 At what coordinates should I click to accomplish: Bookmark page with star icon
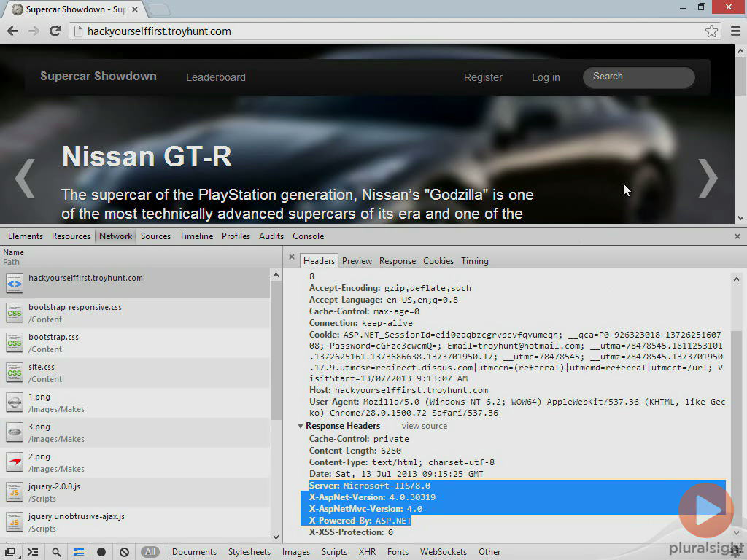tap(711, 31)
